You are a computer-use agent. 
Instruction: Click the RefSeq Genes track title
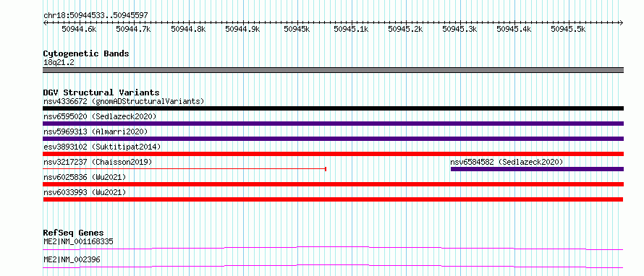[74, 233]
